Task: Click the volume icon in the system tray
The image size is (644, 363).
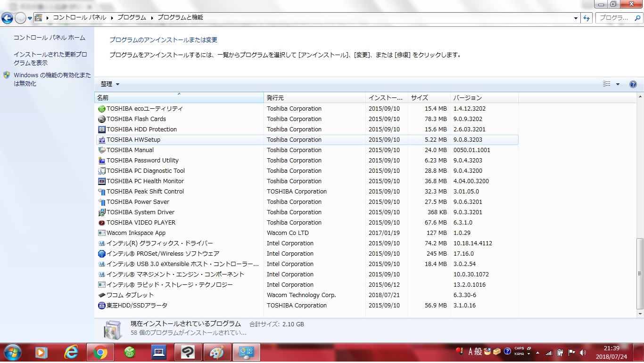Action: [583, 352]
